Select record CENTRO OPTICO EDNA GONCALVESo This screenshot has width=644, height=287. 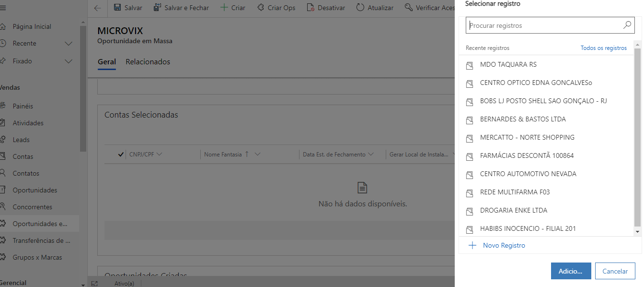(x=546, y=83)
